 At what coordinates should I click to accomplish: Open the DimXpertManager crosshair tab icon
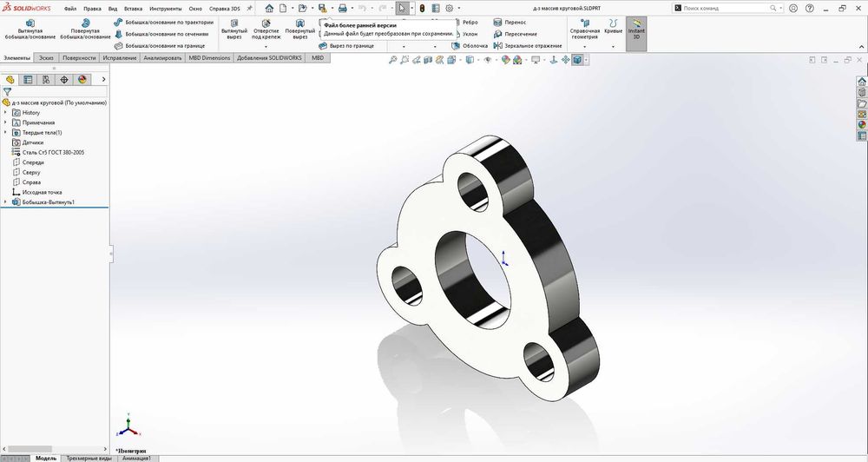point(64,80)
